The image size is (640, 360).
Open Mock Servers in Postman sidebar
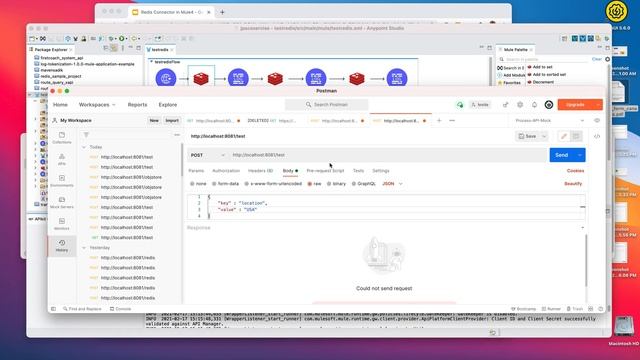coord(62,203)
